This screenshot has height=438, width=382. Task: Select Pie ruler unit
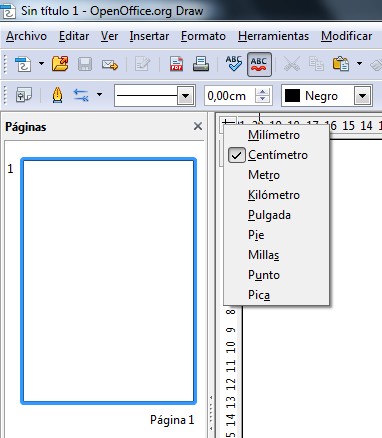(277, 235)
